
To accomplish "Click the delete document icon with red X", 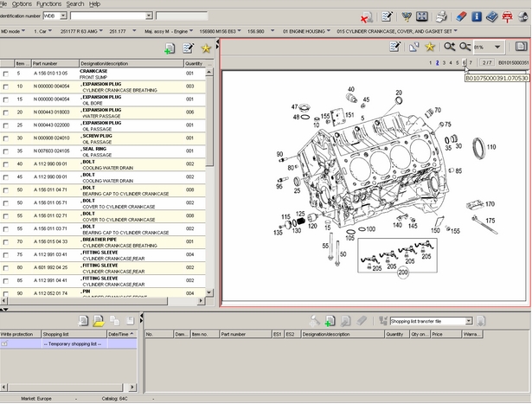I will coord(367,17).
